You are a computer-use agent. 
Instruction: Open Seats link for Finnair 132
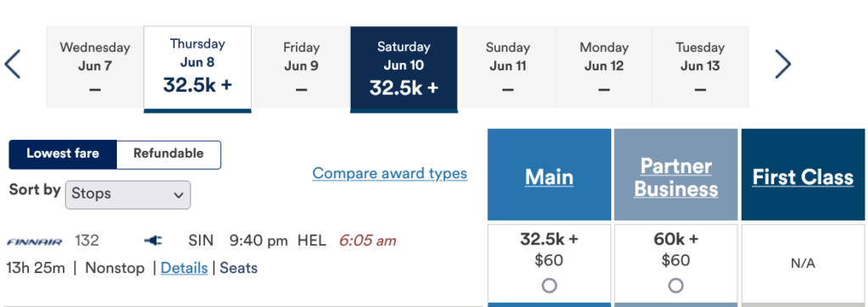[x=238, y=268]
